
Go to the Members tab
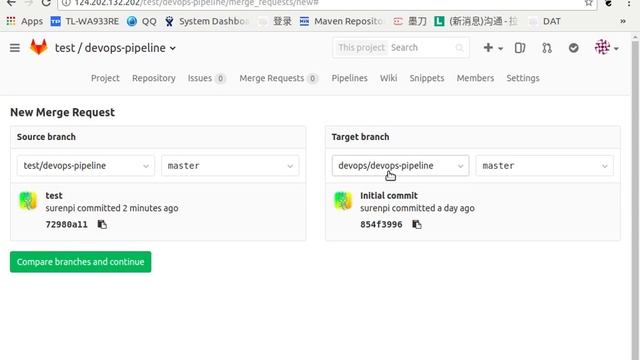coord(476,78)
